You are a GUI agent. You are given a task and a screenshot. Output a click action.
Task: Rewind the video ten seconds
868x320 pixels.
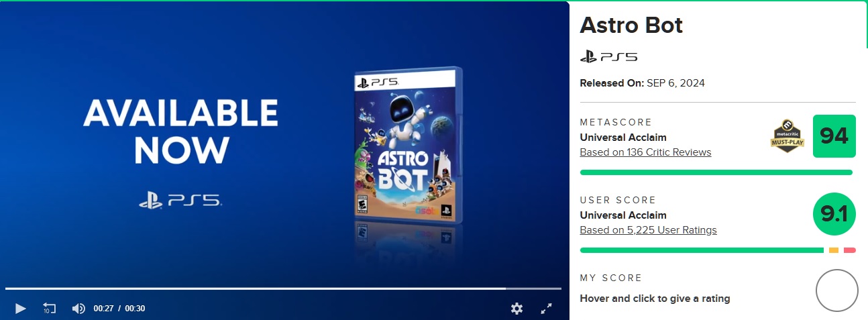tap(49, 309)
